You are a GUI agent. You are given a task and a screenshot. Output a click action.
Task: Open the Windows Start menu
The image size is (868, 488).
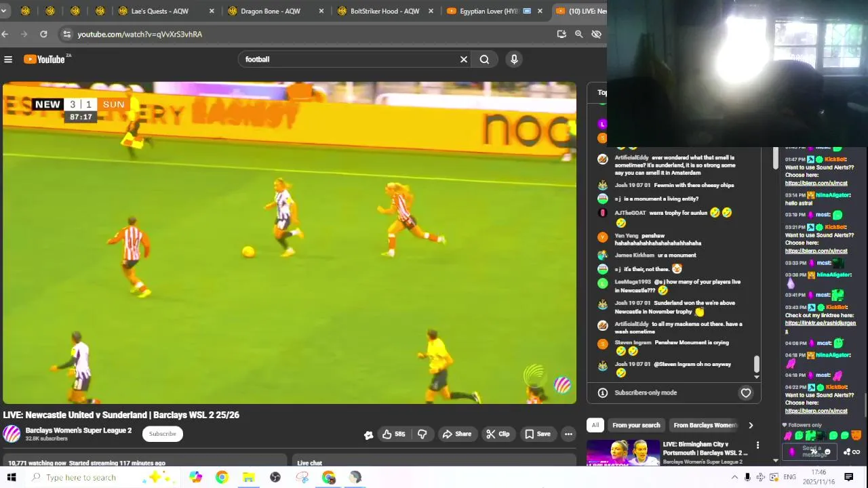click(x=12, y=477)
